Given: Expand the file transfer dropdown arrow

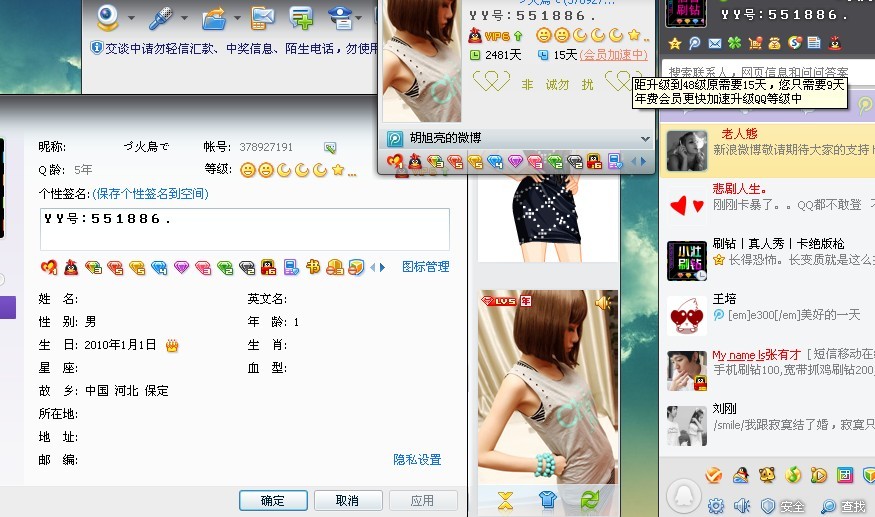Looking at the screenshot, I should 237,18.
